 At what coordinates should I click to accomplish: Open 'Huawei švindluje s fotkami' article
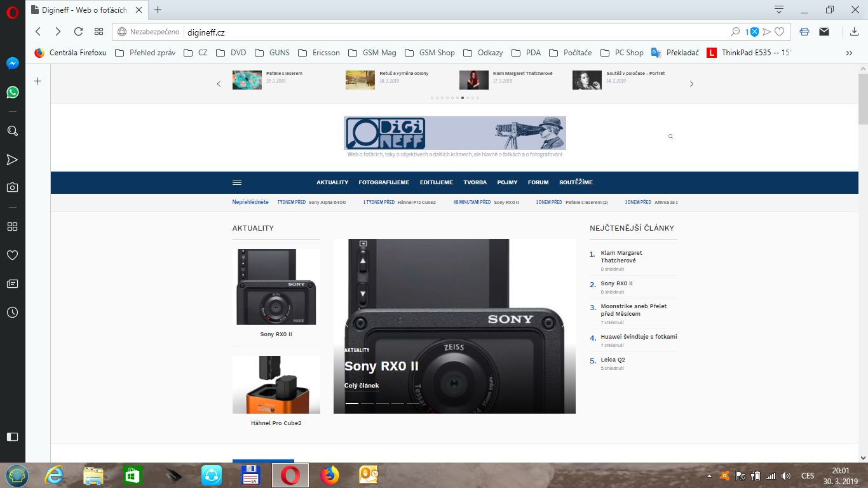(639, 337)
